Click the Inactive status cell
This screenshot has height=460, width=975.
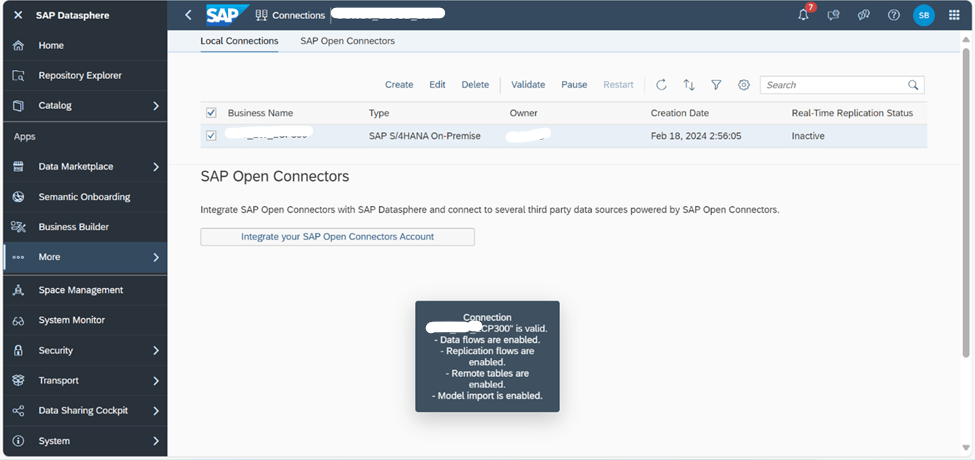point(808,136)
